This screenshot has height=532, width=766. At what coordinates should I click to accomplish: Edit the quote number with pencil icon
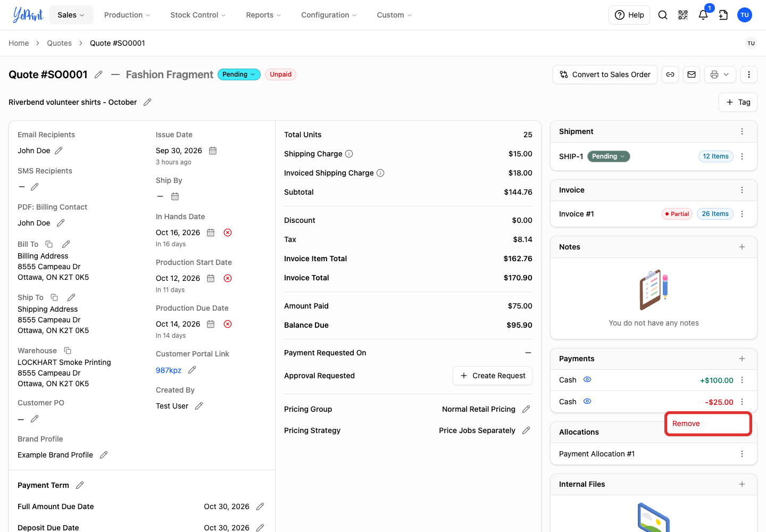(x=98, y=74)
